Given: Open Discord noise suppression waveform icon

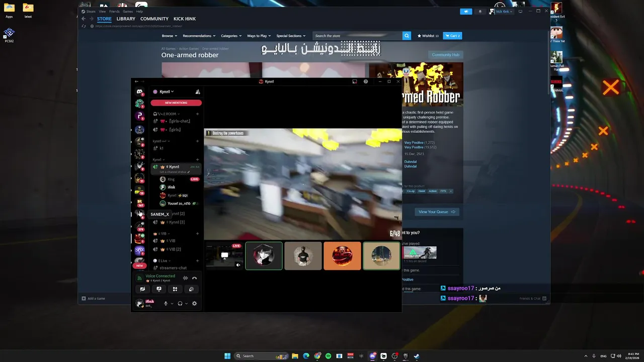Looking at the screenshot, I should (185, 278).
